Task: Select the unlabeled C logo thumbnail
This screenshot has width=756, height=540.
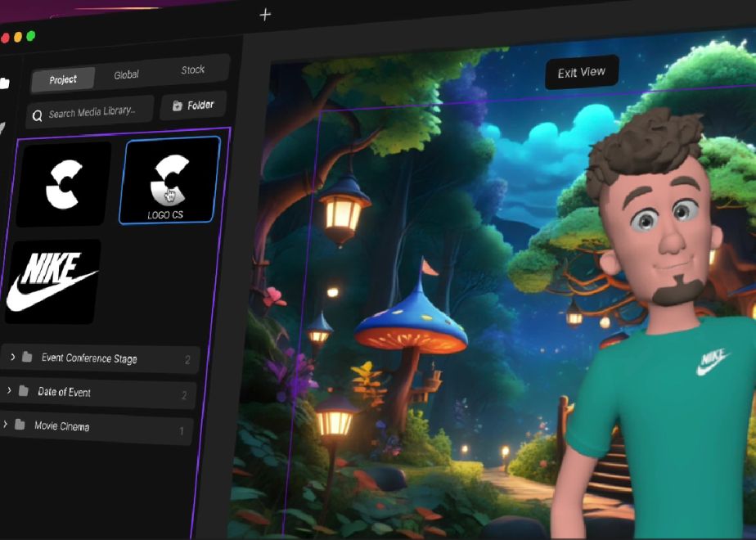Action: (x=64, y=183)
